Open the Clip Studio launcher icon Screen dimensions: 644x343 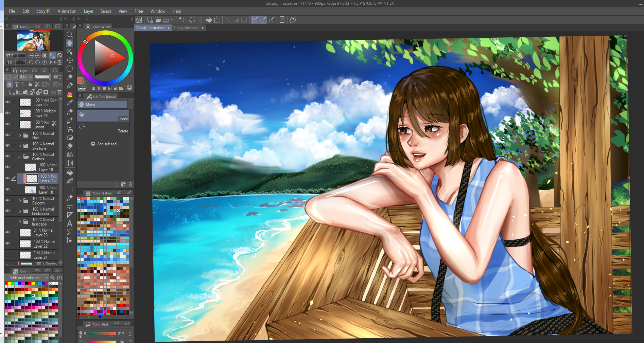tap(139, 20)
